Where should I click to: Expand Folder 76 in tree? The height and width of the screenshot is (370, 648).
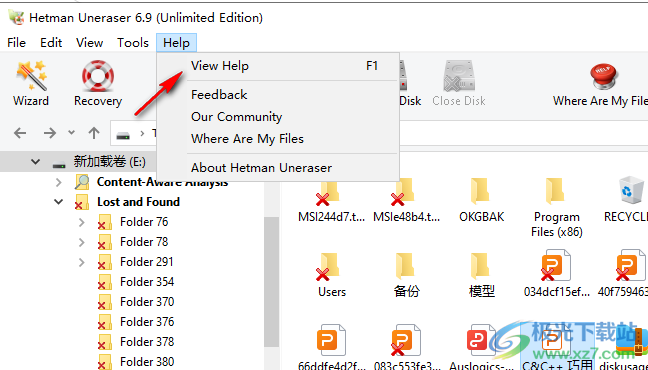point(81,222)
